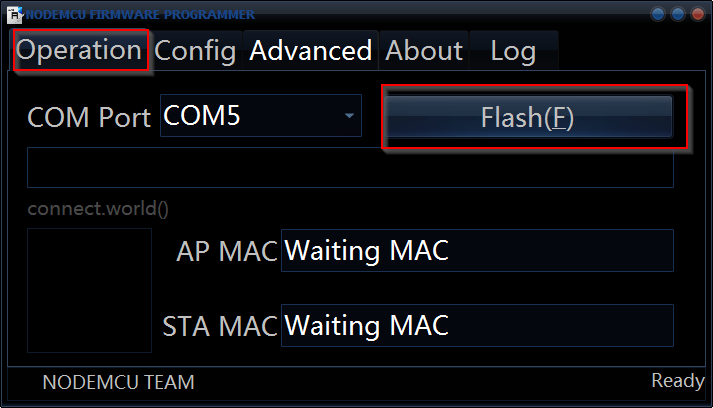This screenshot has height=408, width=713.
Task: Open the Config tab
Action: pyautogui.click(x=195, y=50)
